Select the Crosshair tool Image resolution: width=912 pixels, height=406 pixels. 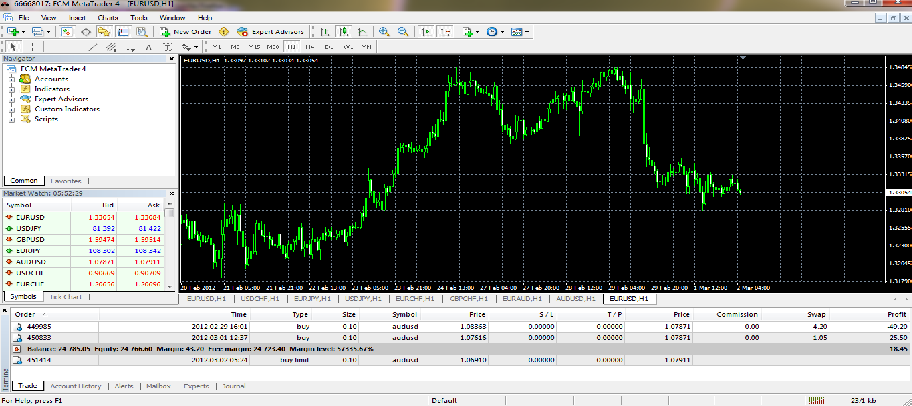(x=33, y=47)
